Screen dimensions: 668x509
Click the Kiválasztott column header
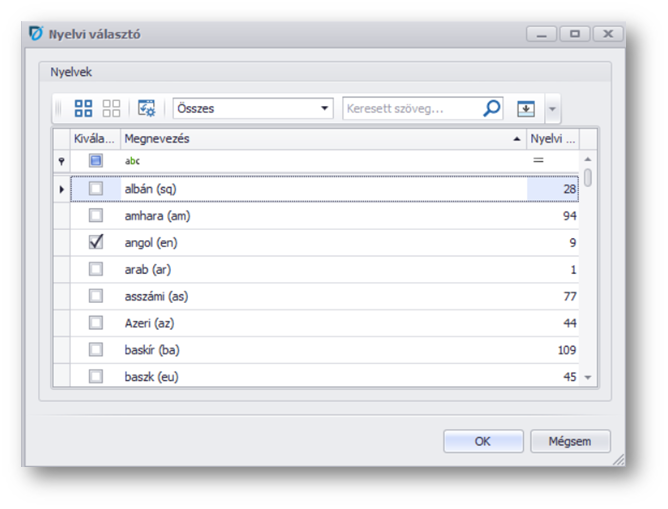pos(95,138)
